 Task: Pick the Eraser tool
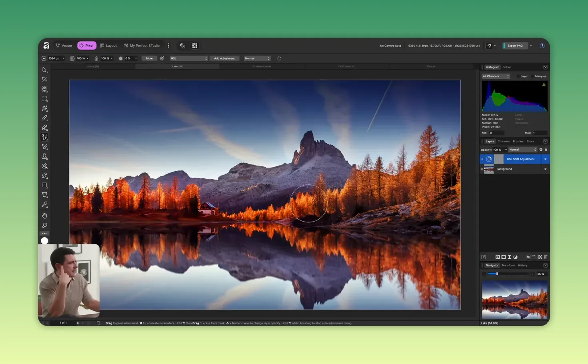coord(44,128)
